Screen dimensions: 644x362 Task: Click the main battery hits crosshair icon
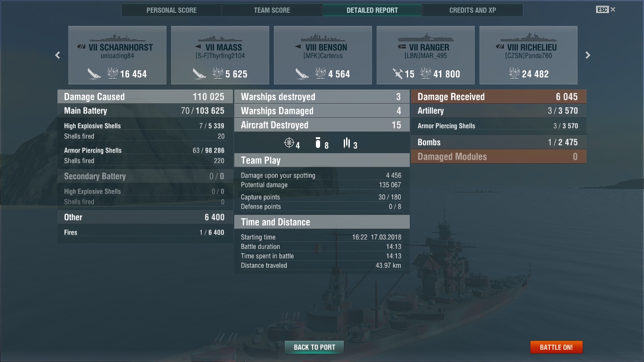pyautogui.click(x=289, y=142)
